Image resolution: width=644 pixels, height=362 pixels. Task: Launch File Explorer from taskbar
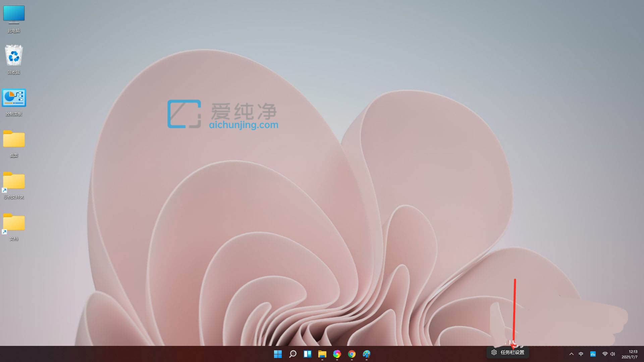[x=322, y=354]
